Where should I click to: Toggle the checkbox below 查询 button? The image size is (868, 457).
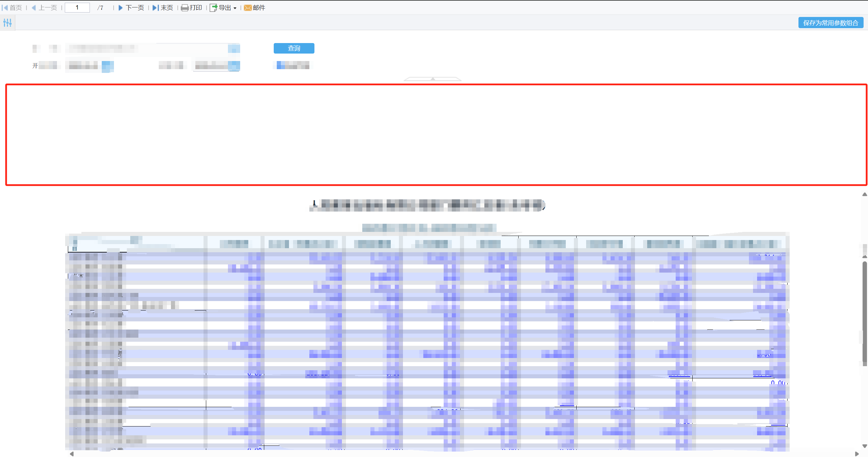click(279, 65)
